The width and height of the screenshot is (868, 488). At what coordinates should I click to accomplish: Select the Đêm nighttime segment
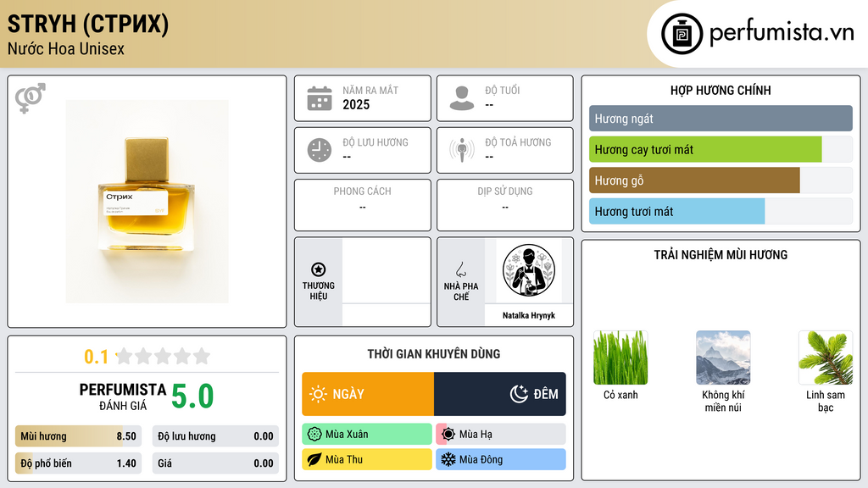500,394
